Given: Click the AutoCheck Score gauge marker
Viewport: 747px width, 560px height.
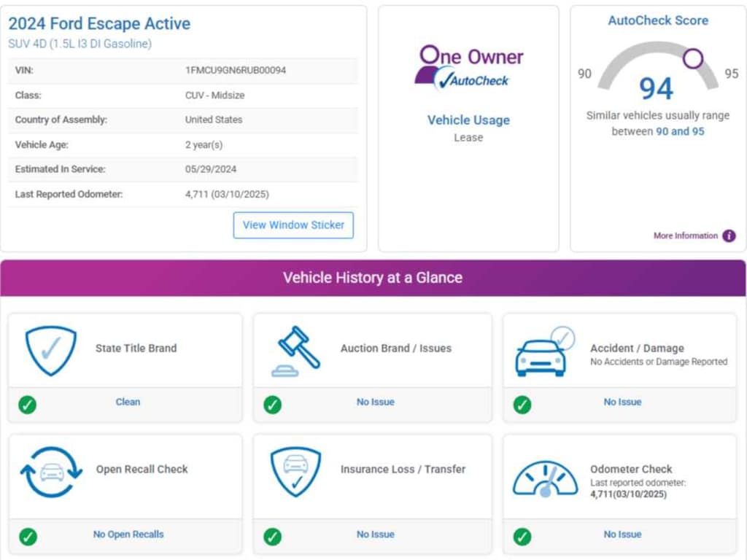Looking at the screenshot, I should coord(692,58).
